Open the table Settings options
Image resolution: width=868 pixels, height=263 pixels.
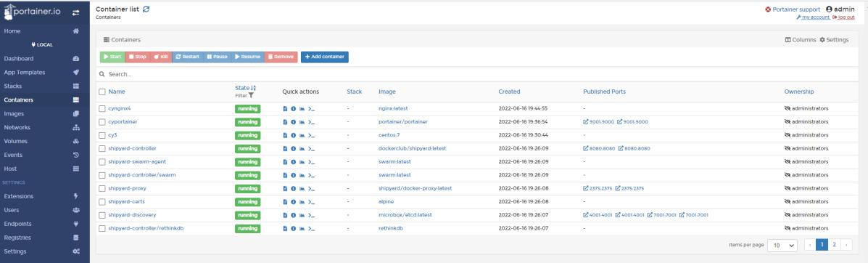[834, 40]
